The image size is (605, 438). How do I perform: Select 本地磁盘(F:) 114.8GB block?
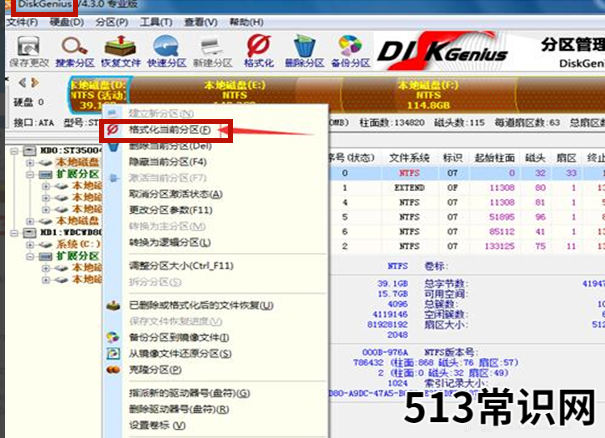click(428, 95)
